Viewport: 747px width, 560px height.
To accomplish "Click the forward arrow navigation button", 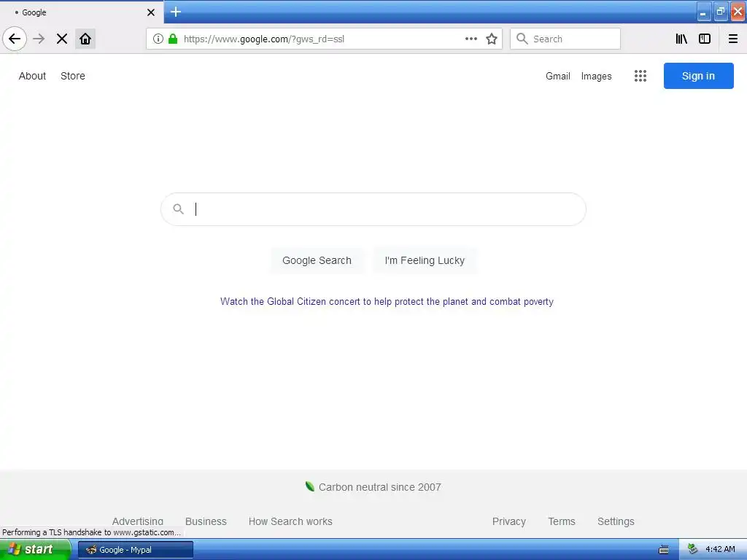I will pos(39,39).
